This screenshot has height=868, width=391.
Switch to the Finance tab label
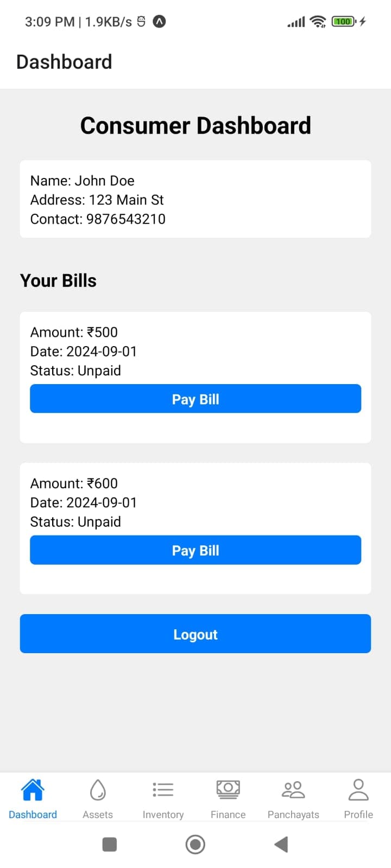(228, 814)
